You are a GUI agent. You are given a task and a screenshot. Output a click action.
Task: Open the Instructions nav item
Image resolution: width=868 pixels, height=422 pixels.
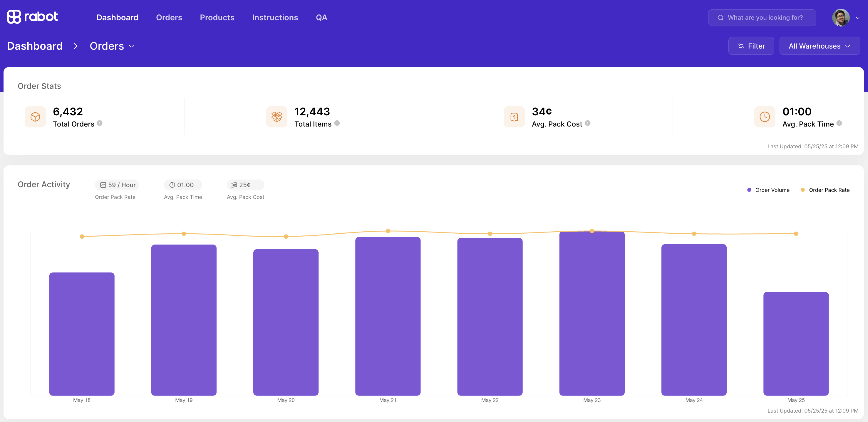point(275,18)
